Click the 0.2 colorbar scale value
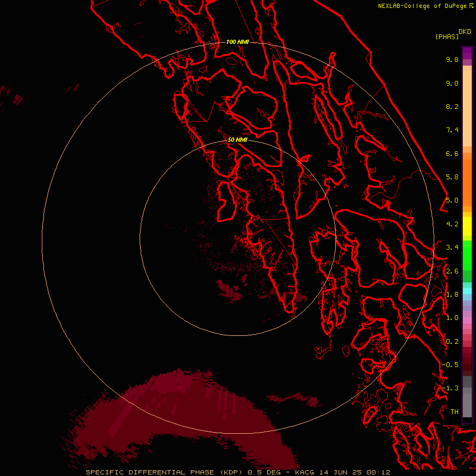The width and height of the screenshot is (476, 476). point(452,342)
